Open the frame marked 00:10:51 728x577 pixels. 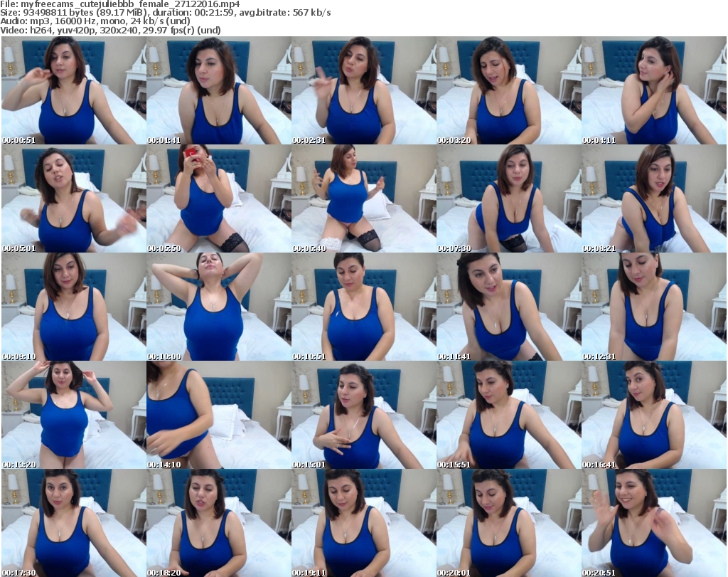tap(363, 307)
